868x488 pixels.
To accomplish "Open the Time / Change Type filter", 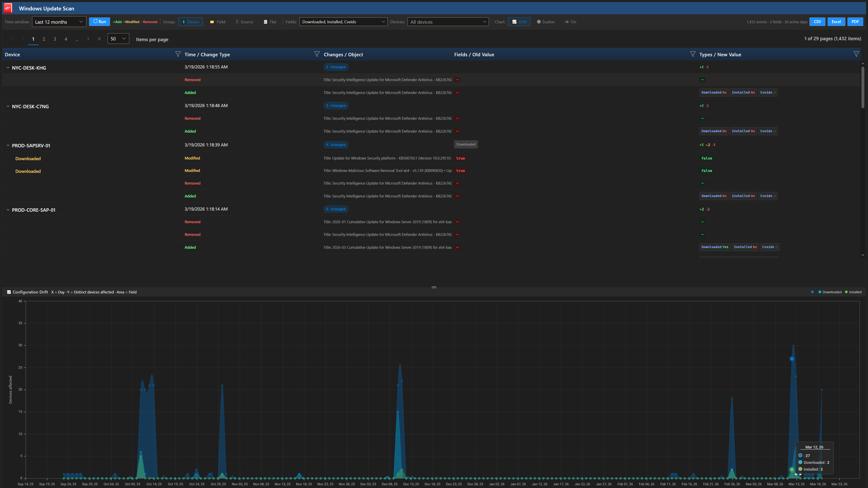I will [x=317, y=54].
